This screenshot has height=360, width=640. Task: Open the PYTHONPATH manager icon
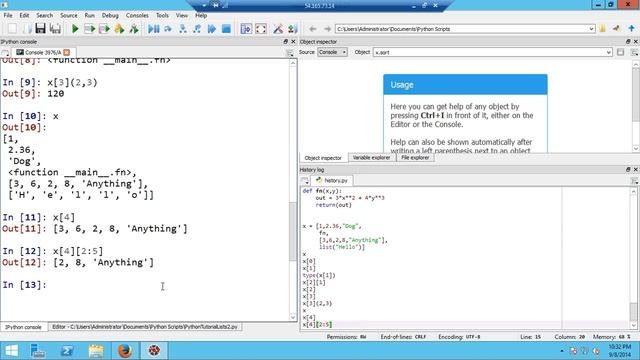point(292,29)
